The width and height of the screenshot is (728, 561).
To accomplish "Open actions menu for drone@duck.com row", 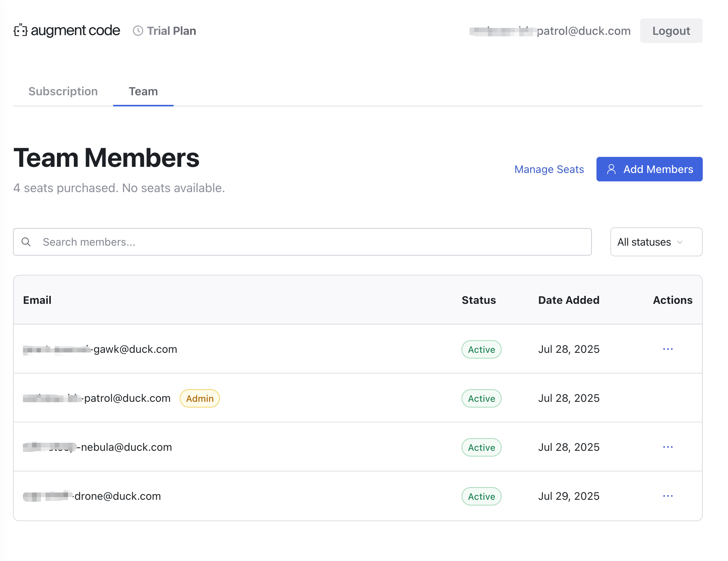I will (x=668, y=496).
